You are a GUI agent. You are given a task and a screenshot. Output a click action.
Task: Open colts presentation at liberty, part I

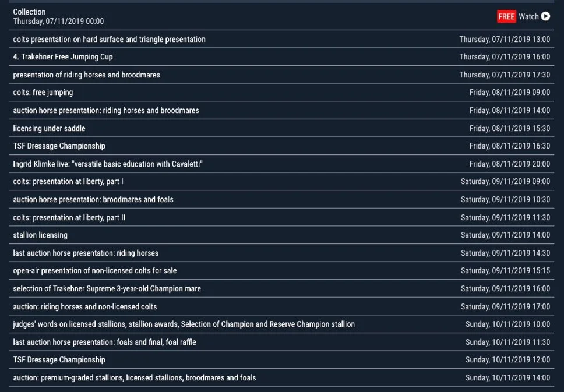pyautogui.click(x=281, y=182)
